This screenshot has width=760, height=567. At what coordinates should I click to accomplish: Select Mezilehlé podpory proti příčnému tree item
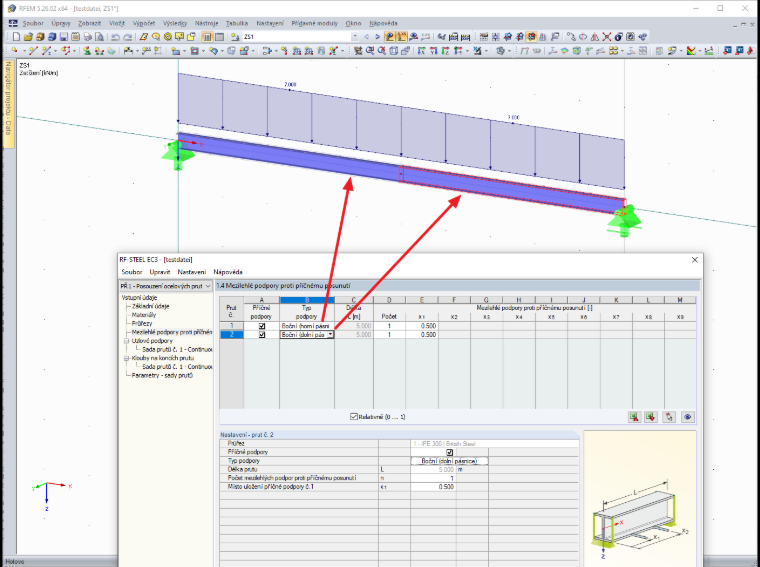[172, 332]
